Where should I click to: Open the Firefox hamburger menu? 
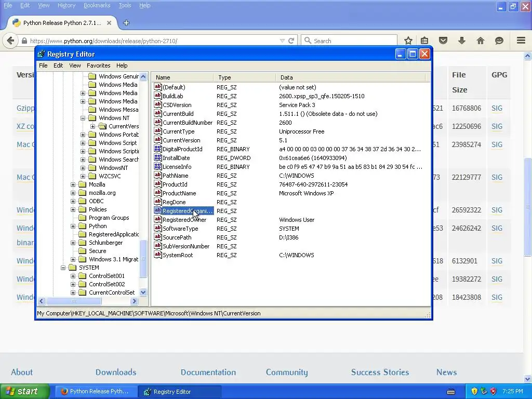point(521,41)
